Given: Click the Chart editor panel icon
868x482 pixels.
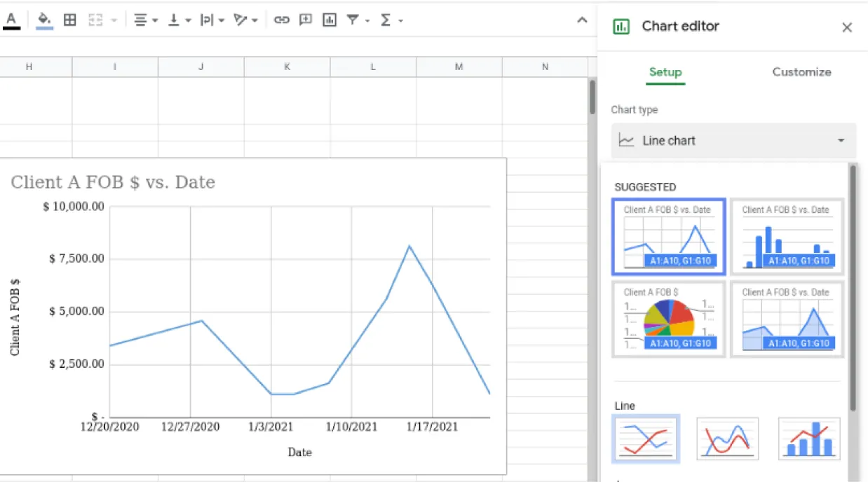Looking at the screenshot, I should click(621, 26).
